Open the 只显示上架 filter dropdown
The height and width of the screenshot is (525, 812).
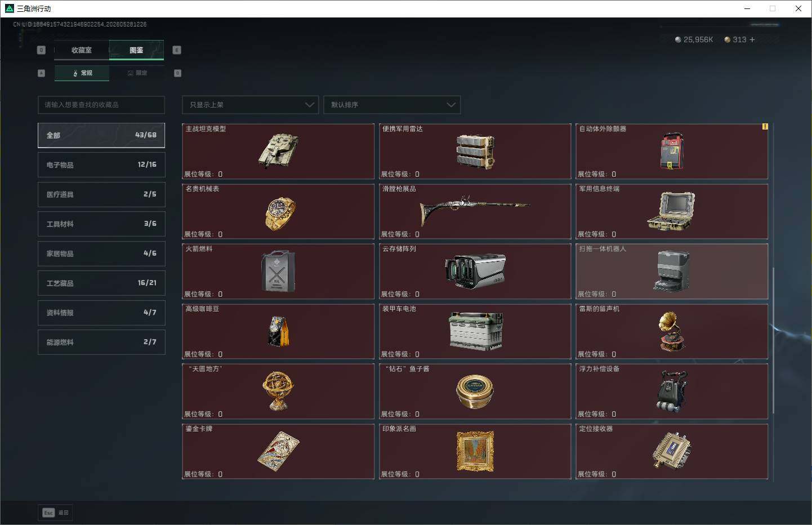pyautogui.click(x=251, y=105)
